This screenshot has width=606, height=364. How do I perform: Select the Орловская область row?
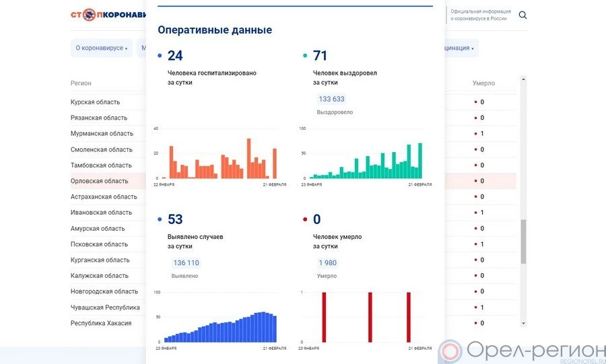pyautogui.click(x=99, y=181)
